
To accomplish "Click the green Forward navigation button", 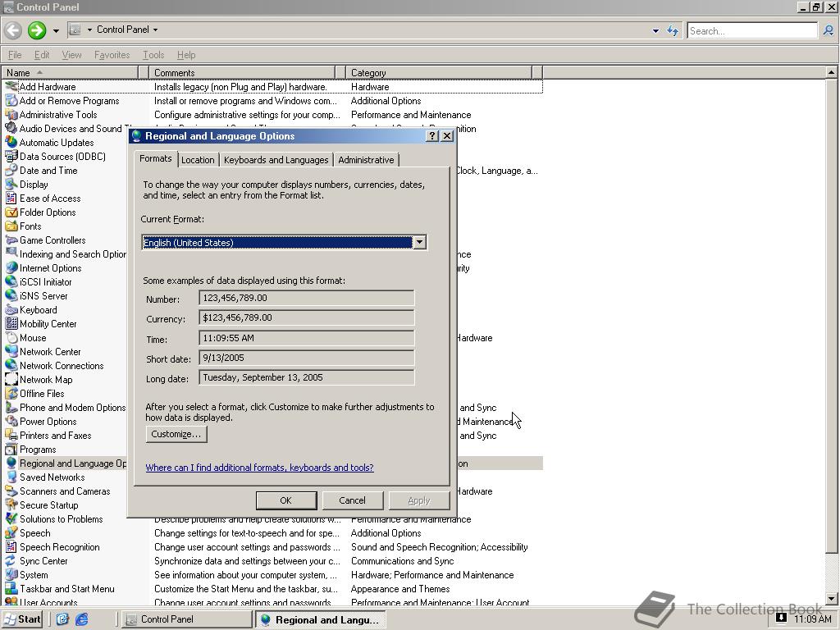I will [36, 30].
